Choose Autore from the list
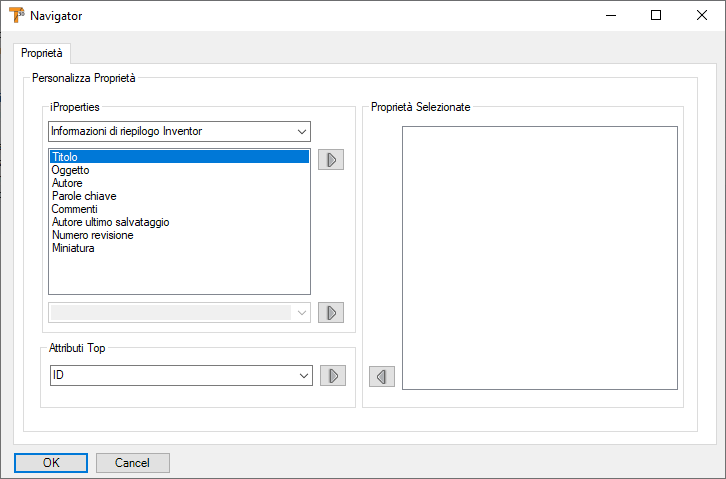The width and height of the screenshot is (726, 479). [67, 183]
